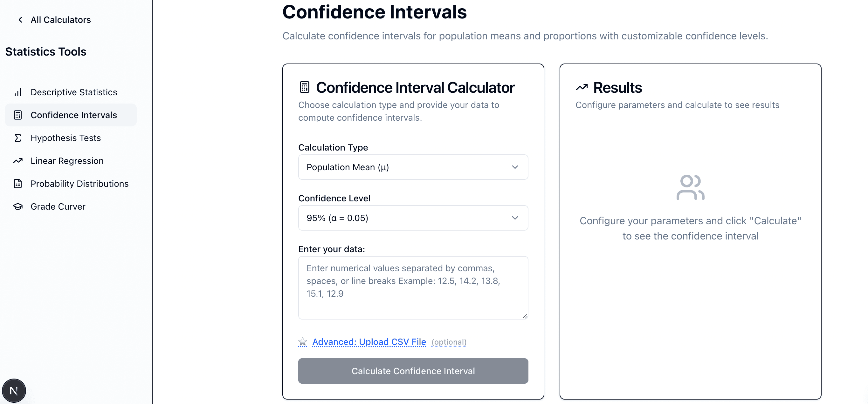Viewport: 868px width, 404px height.
Task: Open Hypothesis Tests from the sidebar
Action: 66,138
